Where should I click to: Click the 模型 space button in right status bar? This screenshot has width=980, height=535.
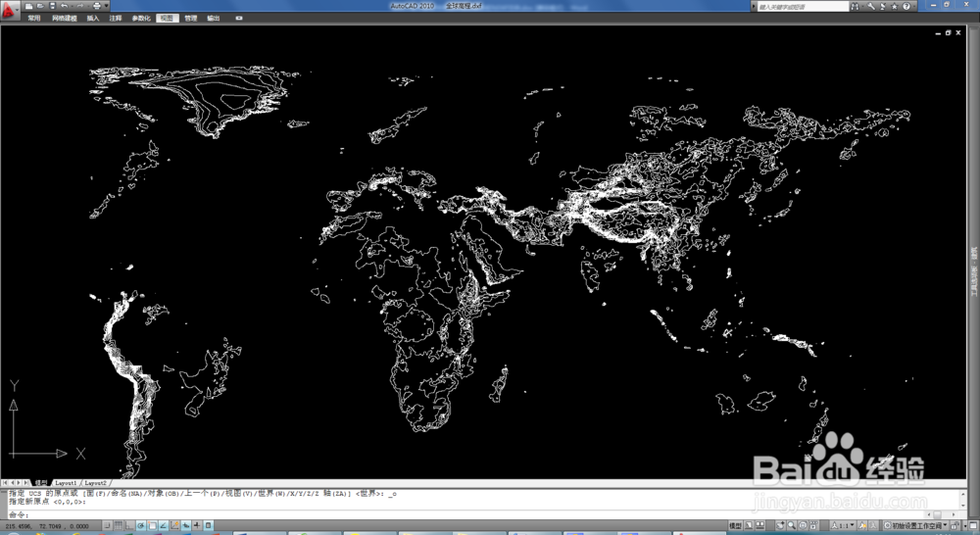[x=736, y=526]
